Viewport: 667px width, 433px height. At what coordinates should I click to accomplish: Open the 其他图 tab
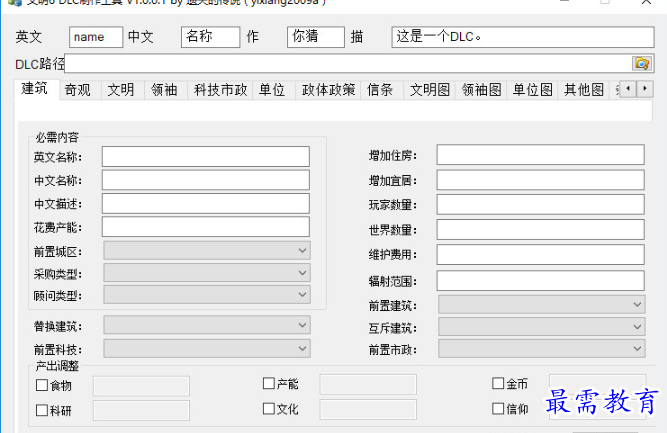pos(584,90)
